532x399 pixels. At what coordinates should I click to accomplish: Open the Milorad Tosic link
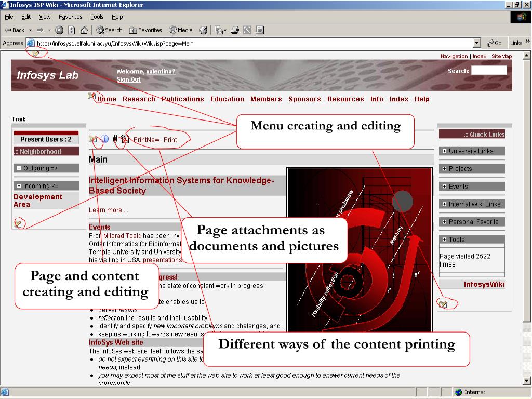(x=122, y=236)
